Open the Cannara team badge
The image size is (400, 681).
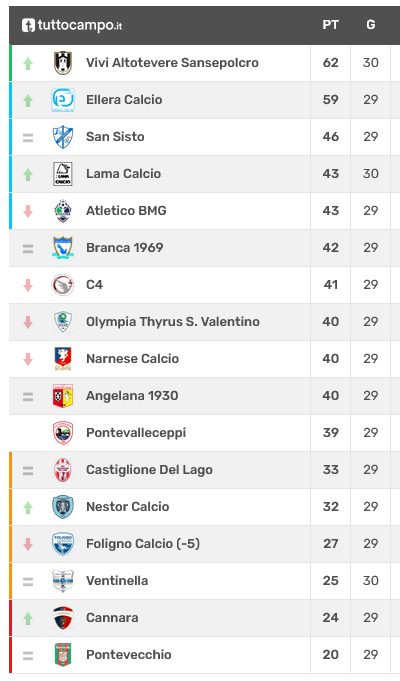click(63, 618)
